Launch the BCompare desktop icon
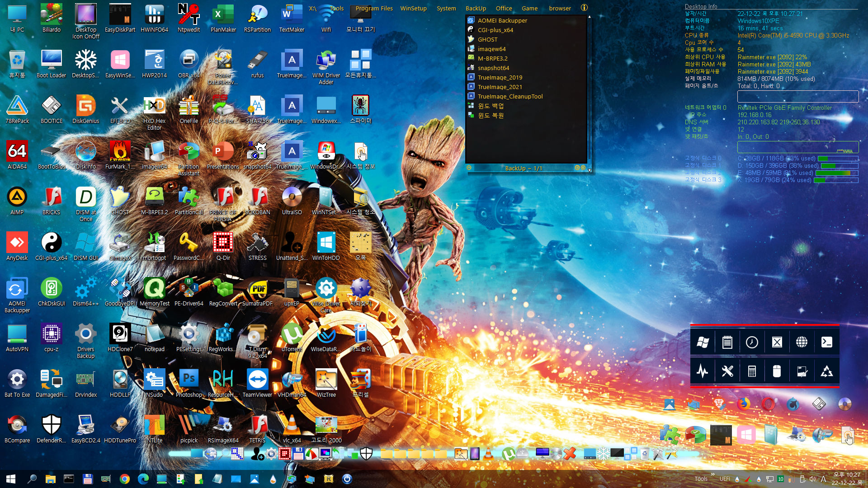Viewport: 868px width, 488px height. pos(17,429)
